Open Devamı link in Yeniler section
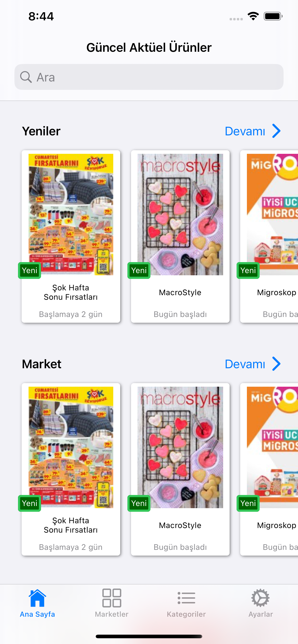Screen dimensions: 298x644 245,131
